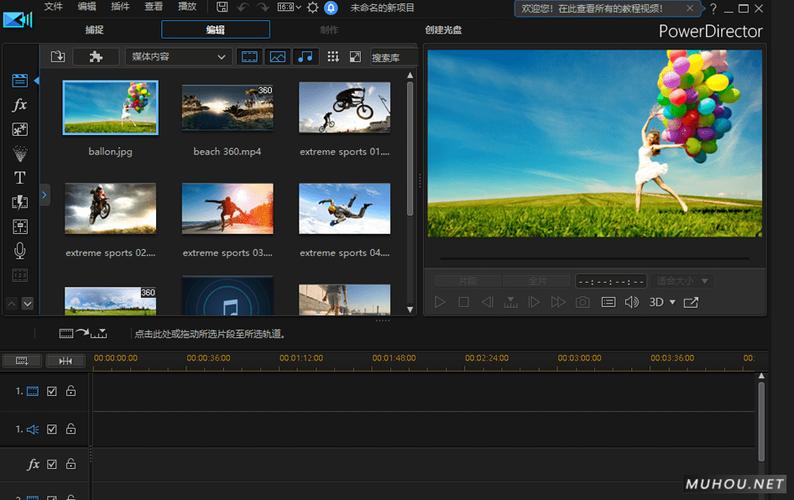
Task: Open the Effects Room fx icon in sidebar
Action: [19, 105]
